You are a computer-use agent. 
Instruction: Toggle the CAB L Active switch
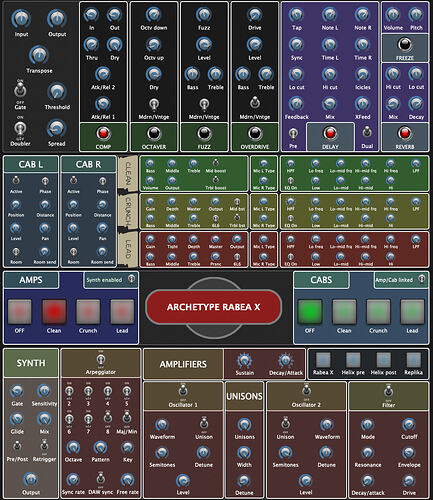click(16, 181)
